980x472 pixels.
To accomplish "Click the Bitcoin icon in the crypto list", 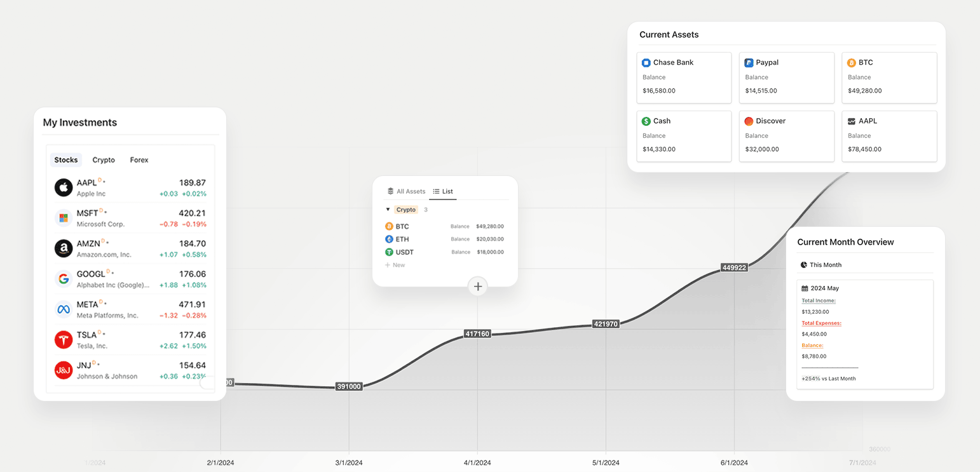I will [x=390, y=226].
